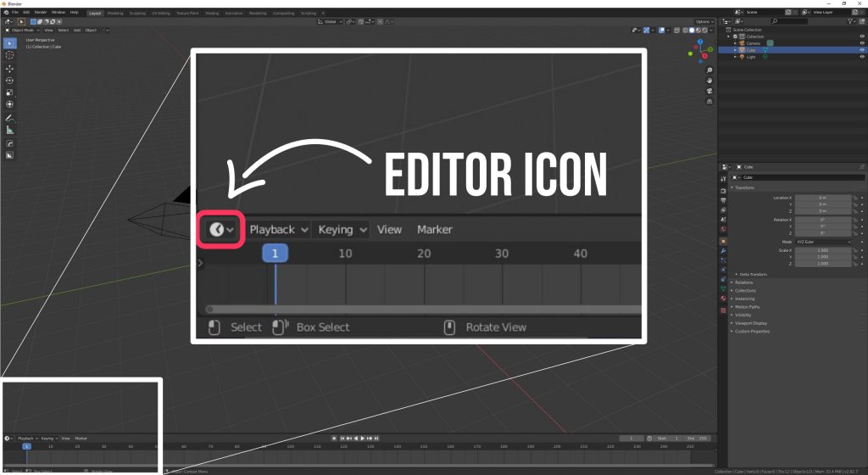The image size is (868, 475).
Task: Select the Cursor tool in the viewport toolbar
Action: (10, 55)
